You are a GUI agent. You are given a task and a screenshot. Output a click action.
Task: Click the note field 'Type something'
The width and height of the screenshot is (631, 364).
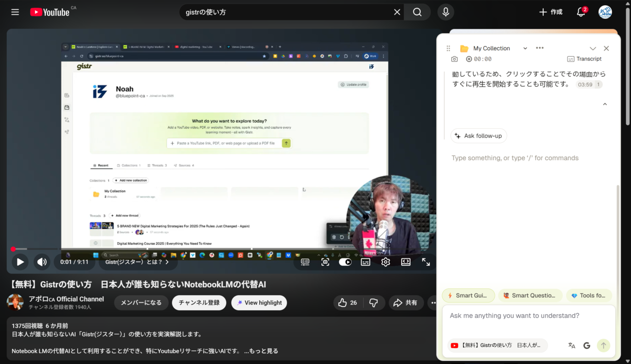[x=515, y=158]
